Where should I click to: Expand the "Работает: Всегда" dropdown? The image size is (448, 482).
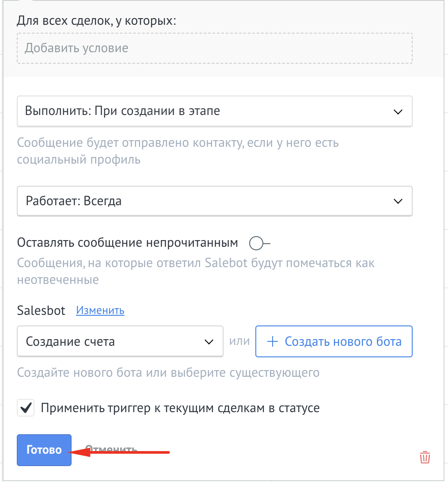pos(214,201)
